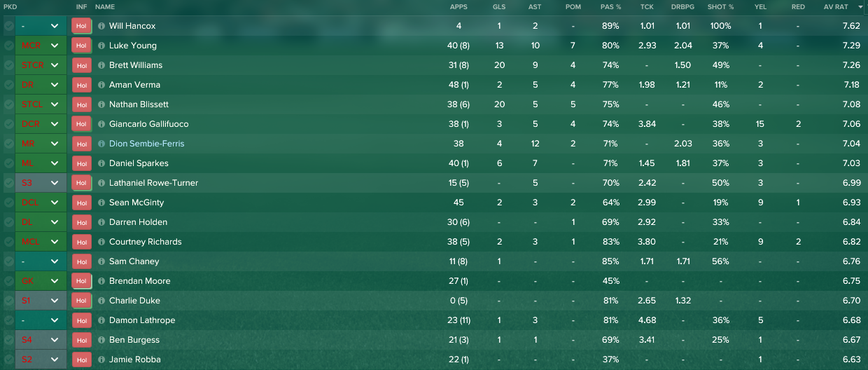Click info icon beside Brendan Moore
The height and width of the screenshot is (370, 868).
[101, 281]
